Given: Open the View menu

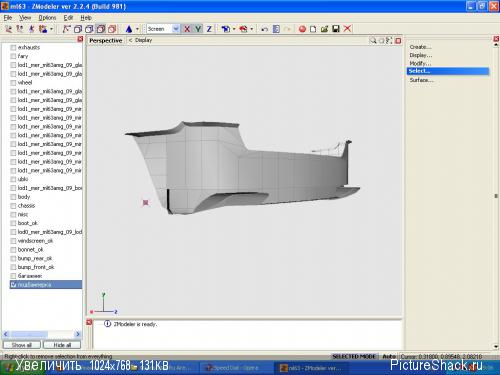Looking at the screenshot, I should (x=25, y=18).
